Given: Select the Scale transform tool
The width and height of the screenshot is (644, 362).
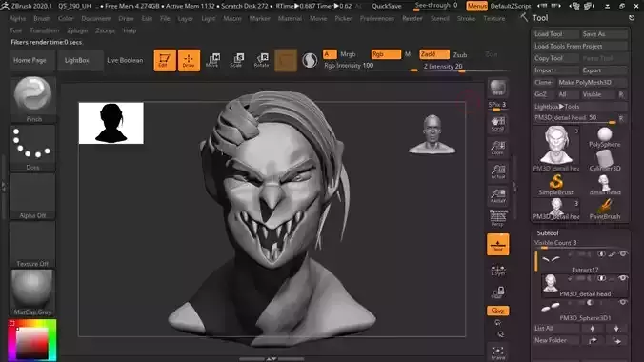Looking at the screenshot, I should coord(236,60).
